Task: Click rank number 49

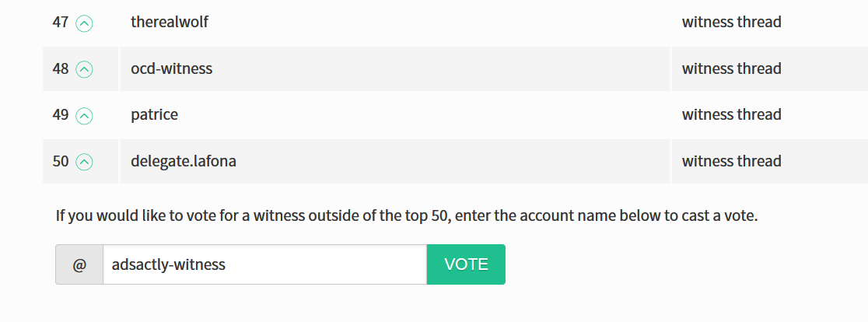Action: (61, 115)
